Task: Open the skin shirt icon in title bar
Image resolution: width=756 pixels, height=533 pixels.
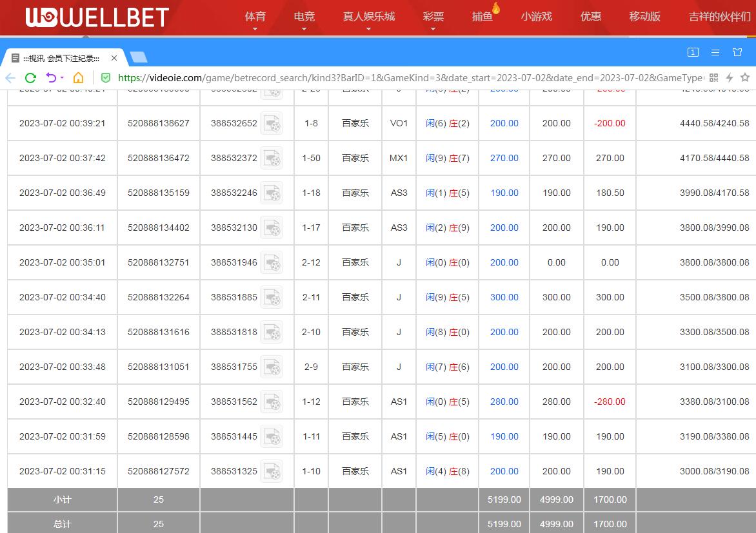Action: click(737, 52)
